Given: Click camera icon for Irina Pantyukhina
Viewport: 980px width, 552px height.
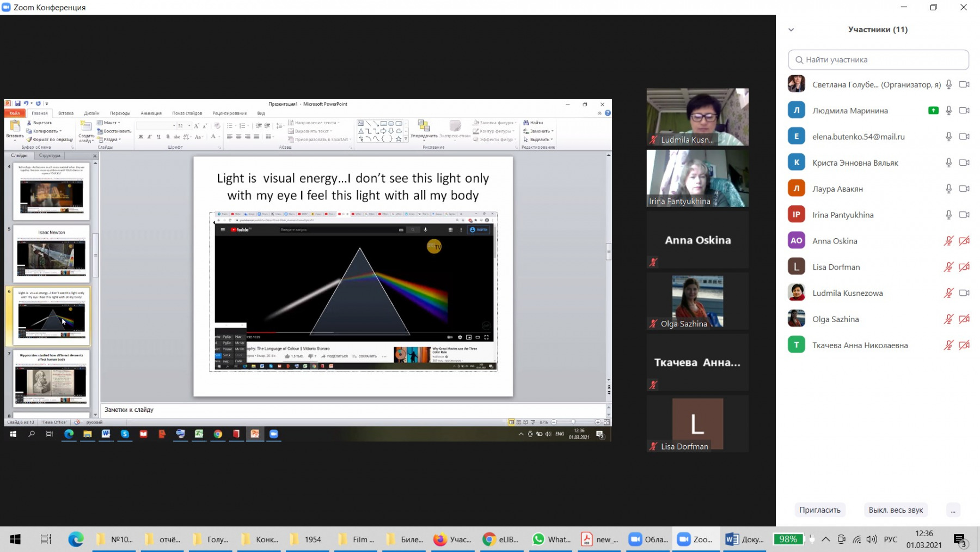Looking at the screenshot, I should [964, 215].
